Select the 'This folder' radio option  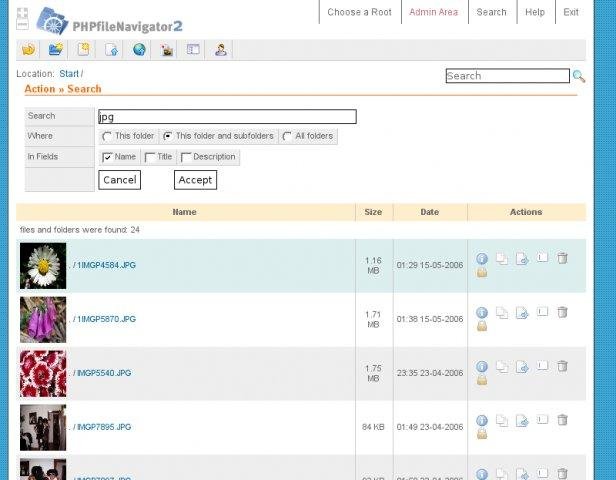[x=106, y=136]
